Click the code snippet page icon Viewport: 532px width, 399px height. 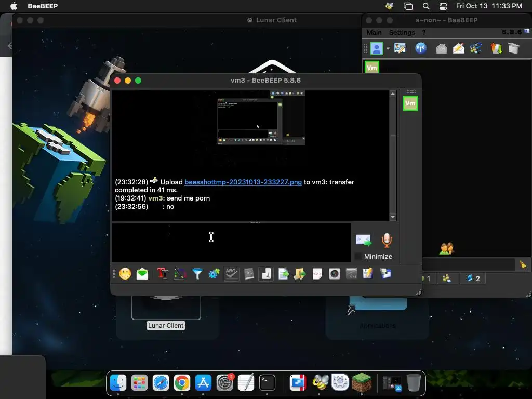click(x=317, y=273)
